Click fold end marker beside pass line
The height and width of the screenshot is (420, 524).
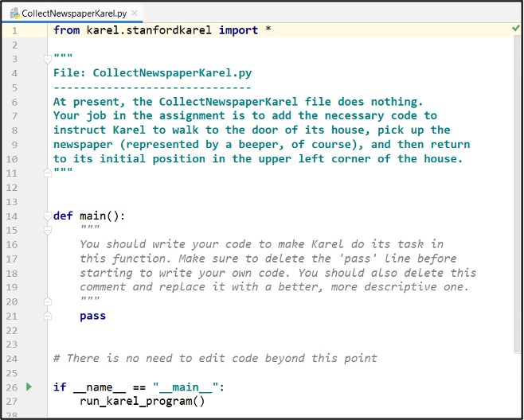(x=48, y=316)
